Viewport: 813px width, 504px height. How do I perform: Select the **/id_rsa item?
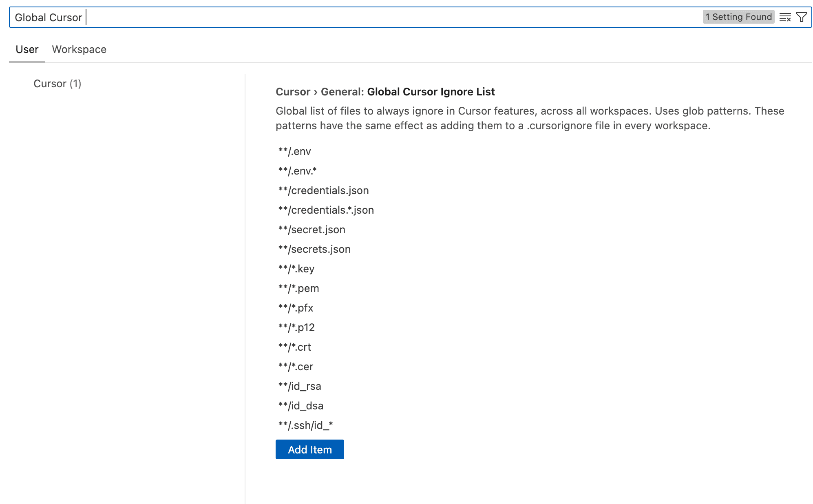[300, 386]
